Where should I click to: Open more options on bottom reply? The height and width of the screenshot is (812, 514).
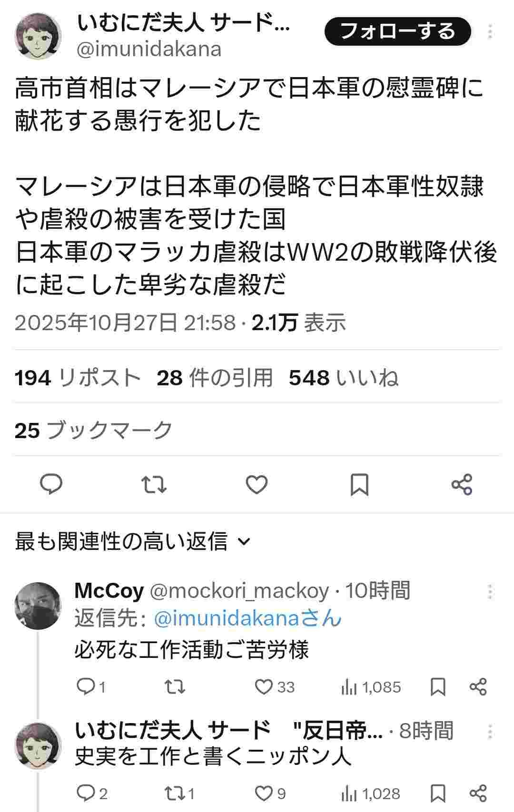click(490, 732)
